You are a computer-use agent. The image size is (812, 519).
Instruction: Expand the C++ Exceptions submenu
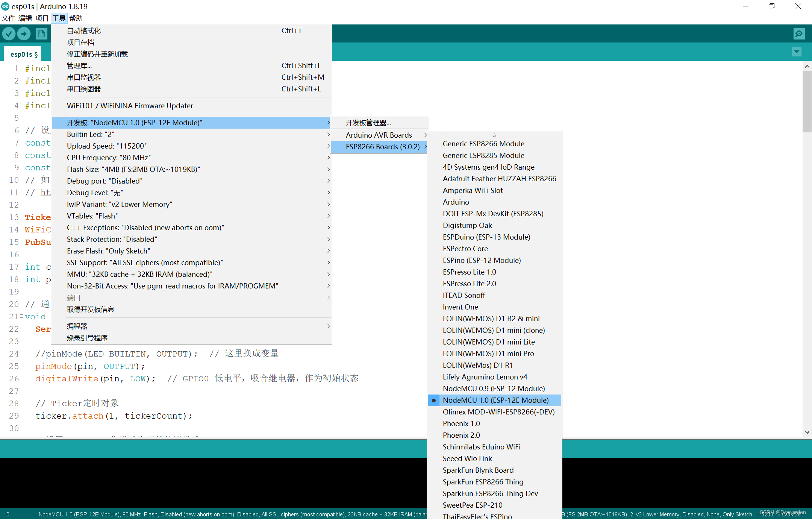click(192, 228)
